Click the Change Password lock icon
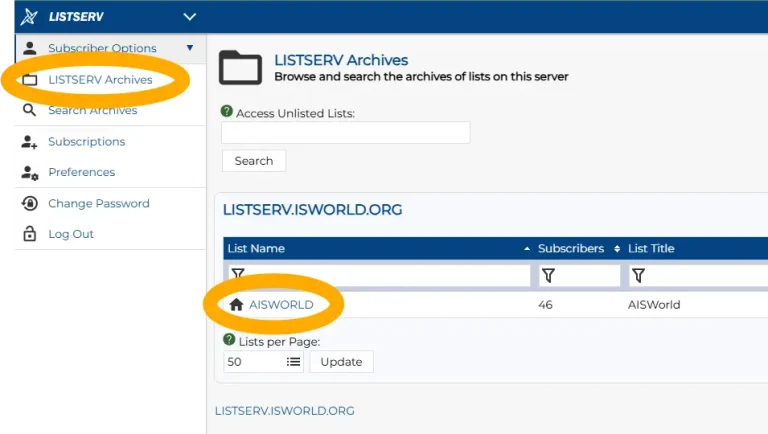The image size is (768, 434). point(29,203)
